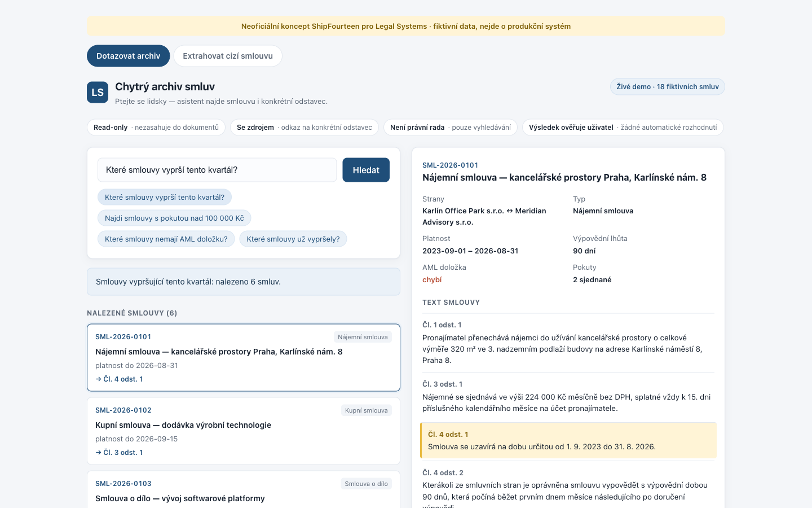Click the Nájemní smlouva type tag on first card
The image size is (812, 508).
(x=363, y=337)
